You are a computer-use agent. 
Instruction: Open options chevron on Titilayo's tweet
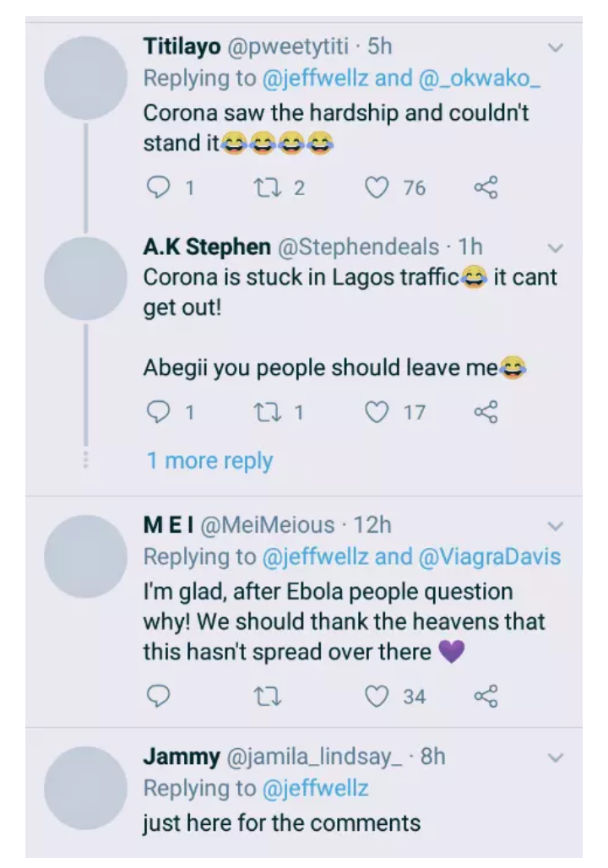[x=555, y=47]
